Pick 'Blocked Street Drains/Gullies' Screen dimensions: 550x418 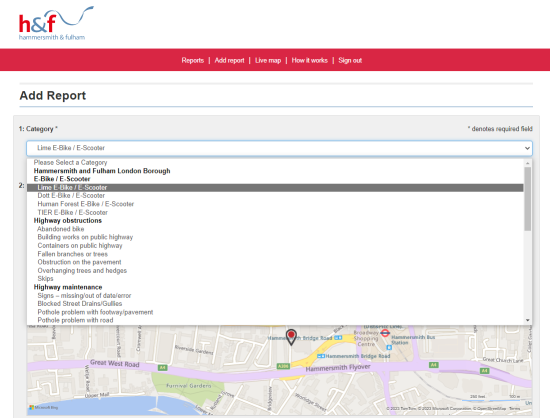click(x=275, y=304)
